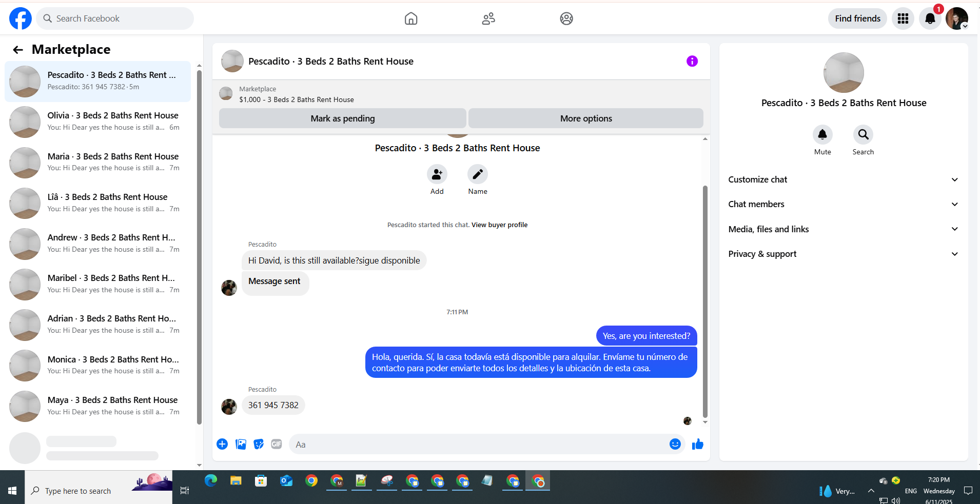
Task: Expand Privacy & support section
Action: [x=844, y=254]
